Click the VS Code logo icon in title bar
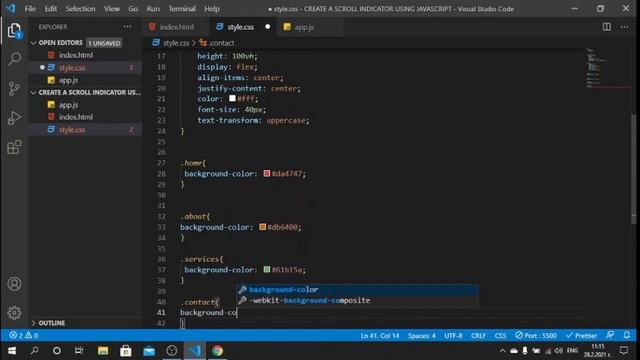The image size is (640, 360). [x=11, y=8]
